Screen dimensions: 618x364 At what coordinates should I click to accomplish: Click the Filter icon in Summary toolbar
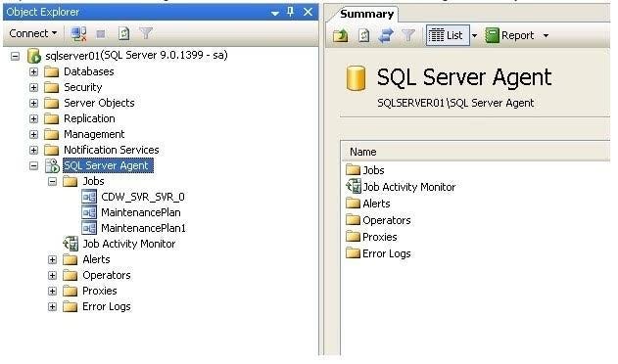[408, 35]
